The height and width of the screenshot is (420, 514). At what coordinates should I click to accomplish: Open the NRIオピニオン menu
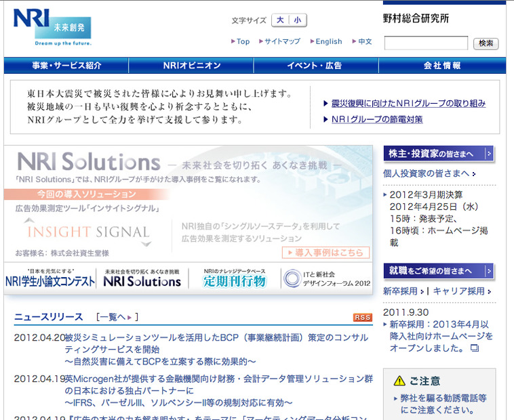coord(191,66)
